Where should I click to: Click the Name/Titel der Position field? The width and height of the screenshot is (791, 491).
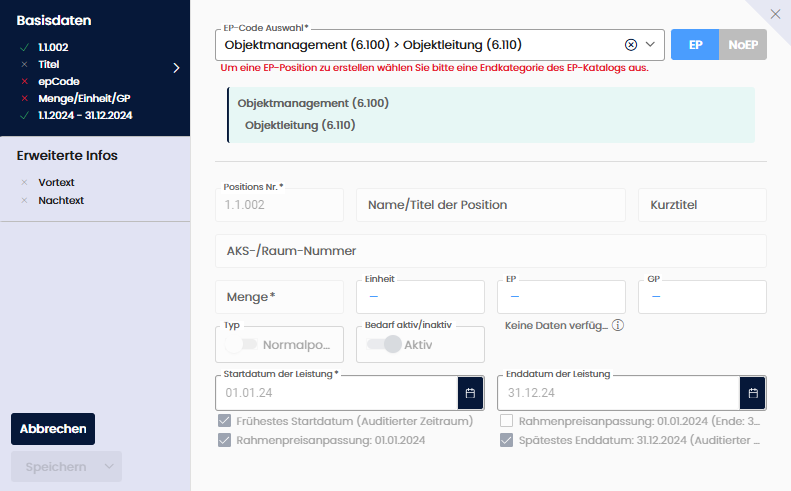click(x=490, y=205)
